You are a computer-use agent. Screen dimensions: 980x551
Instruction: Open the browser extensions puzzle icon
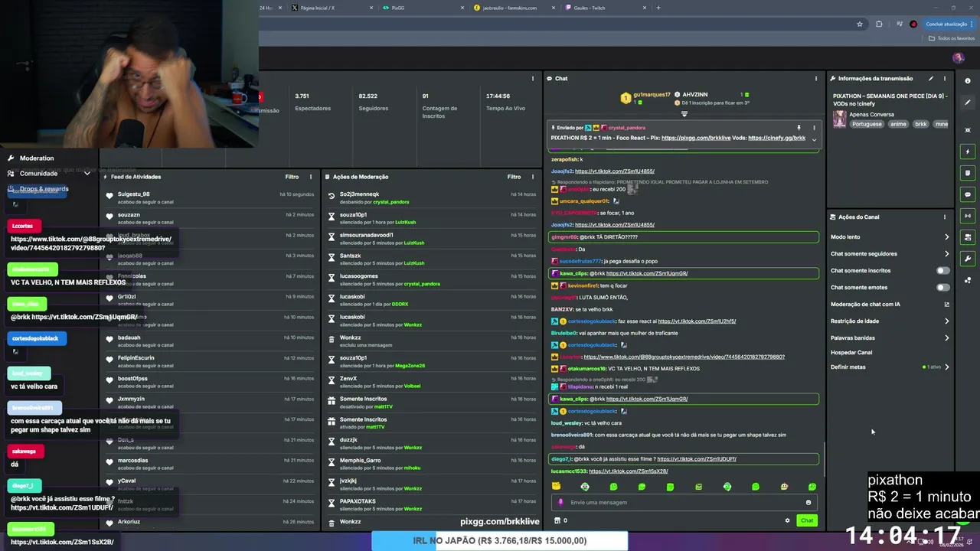tap(879, 24)
